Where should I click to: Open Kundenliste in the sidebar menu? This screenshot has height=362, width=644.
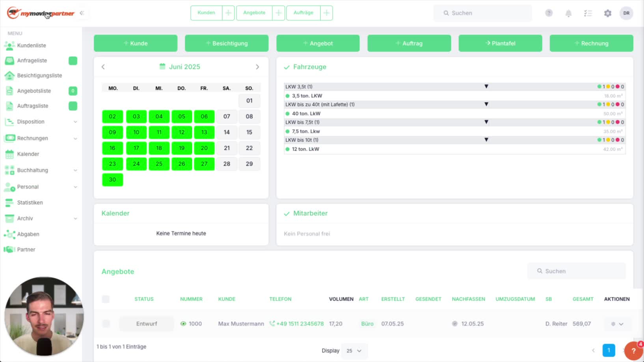(32, 45)
